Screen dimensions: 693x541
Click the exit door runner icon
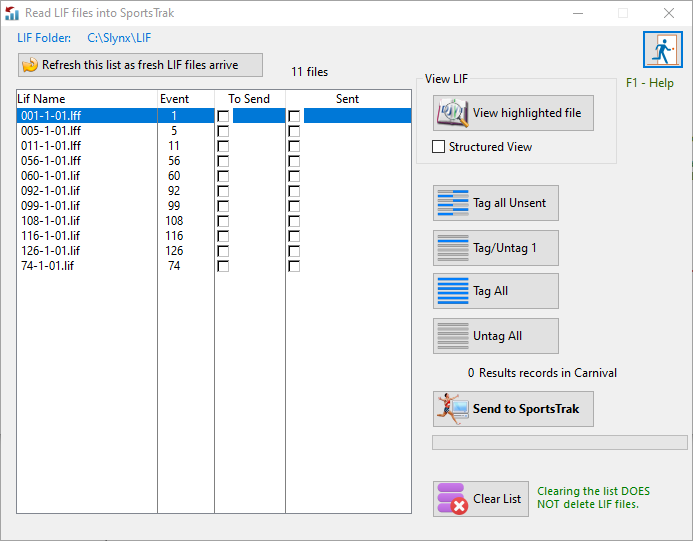tap(663, 50)
